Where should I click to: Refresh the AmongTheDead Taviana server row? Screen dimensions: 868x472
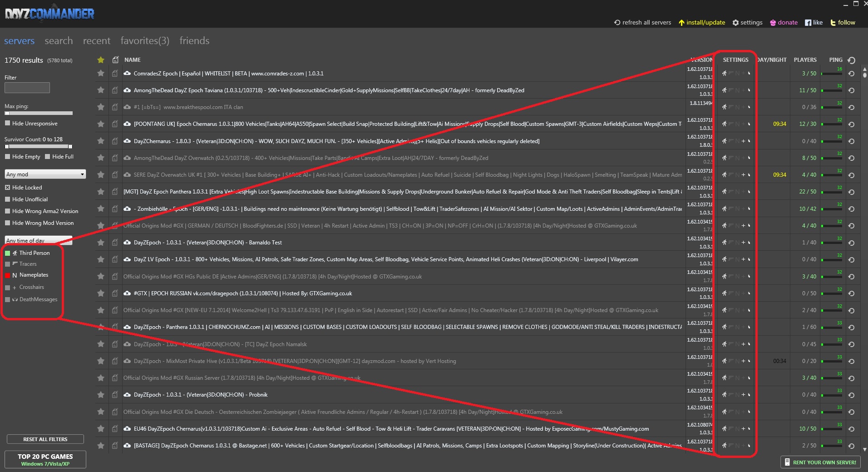click(851, 90)
